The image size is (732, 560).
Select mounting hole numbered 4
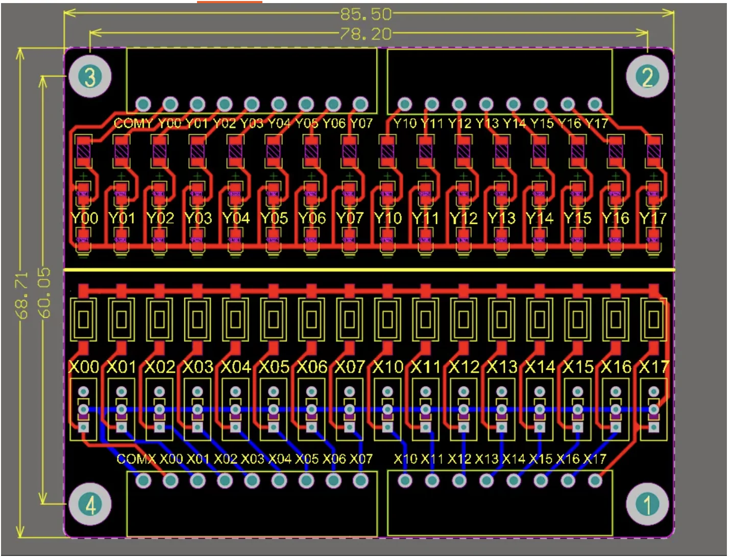(x=90, y=504)
